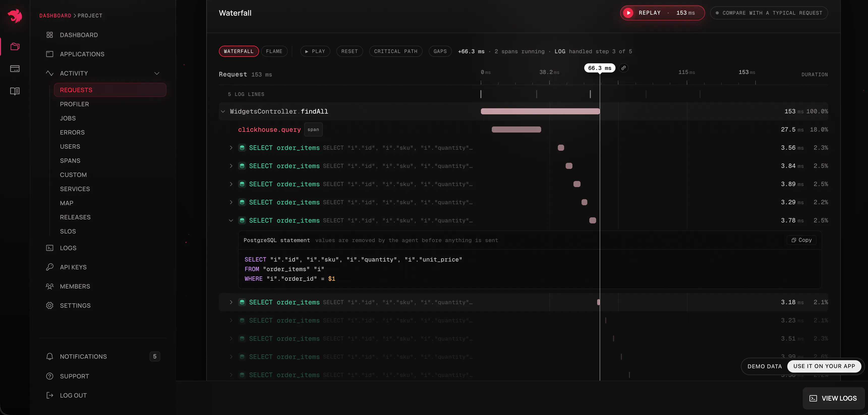Click the red bird logo icon
Image resolution: width=868 pixels, height=415 pixels.
[15, 16]
